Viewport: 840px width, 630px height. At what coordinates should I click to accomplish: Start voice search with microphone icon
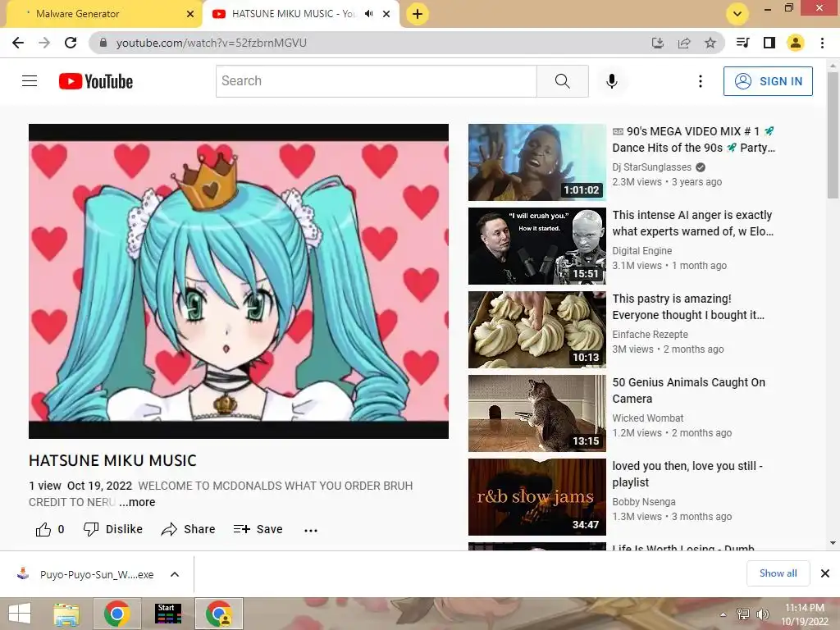coord(612,81)
